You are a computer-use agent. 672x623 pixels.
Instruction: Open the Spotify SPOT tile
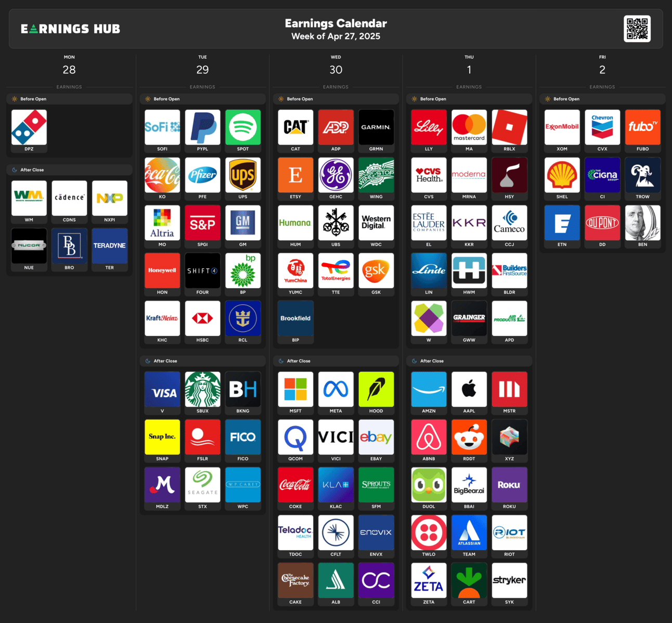pos(243,131)
